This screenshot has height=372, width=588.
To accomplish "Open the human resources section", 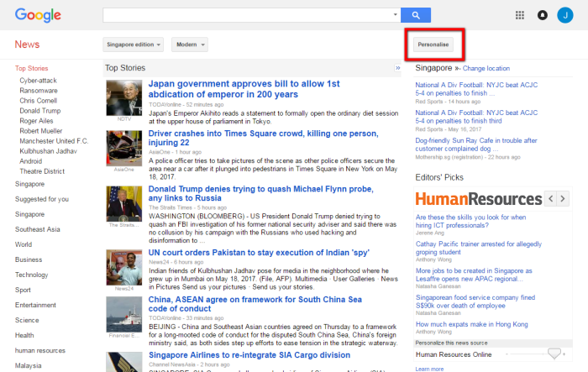I will point(40,351).
